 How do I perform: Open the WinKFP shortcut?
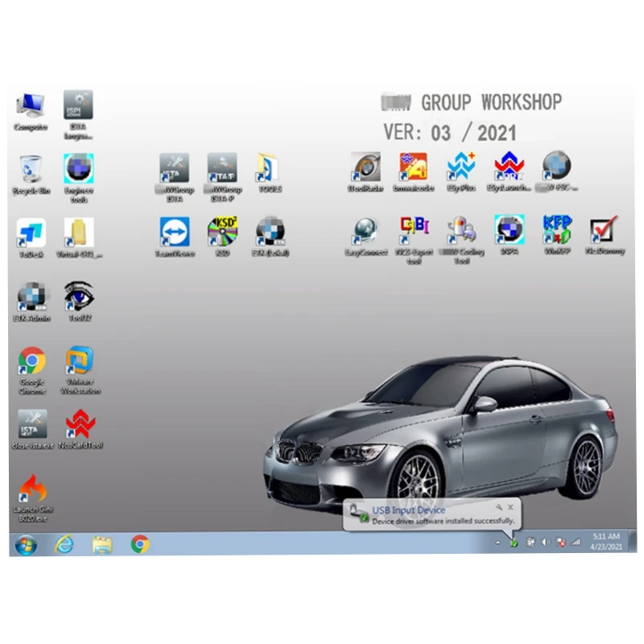pos(557,234)
